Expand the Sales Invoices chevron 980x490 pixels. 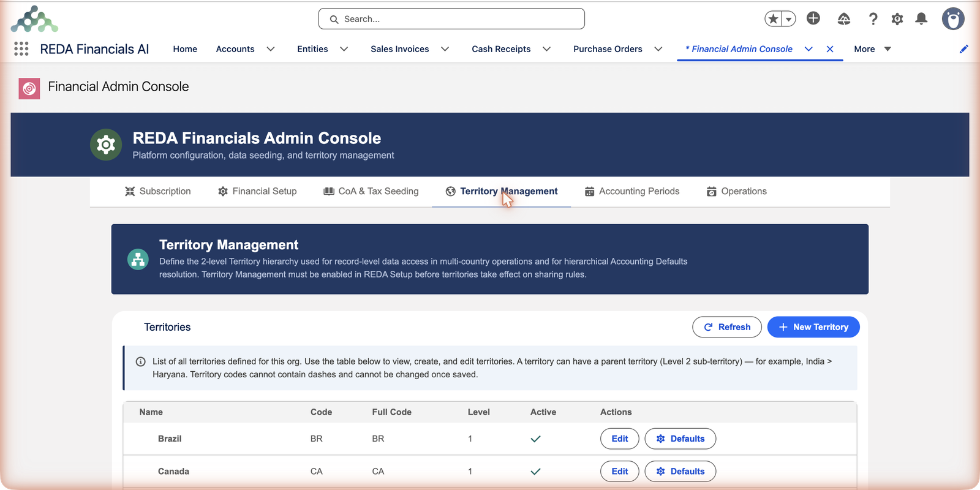tap(445, 49)
